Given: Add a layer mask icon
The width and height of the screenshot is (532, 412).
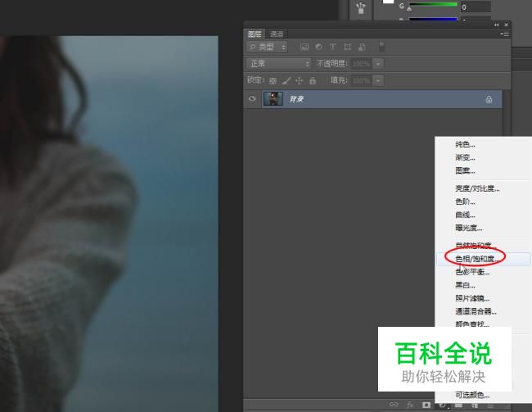Looking at the screenshot, I should click(426, 405).
